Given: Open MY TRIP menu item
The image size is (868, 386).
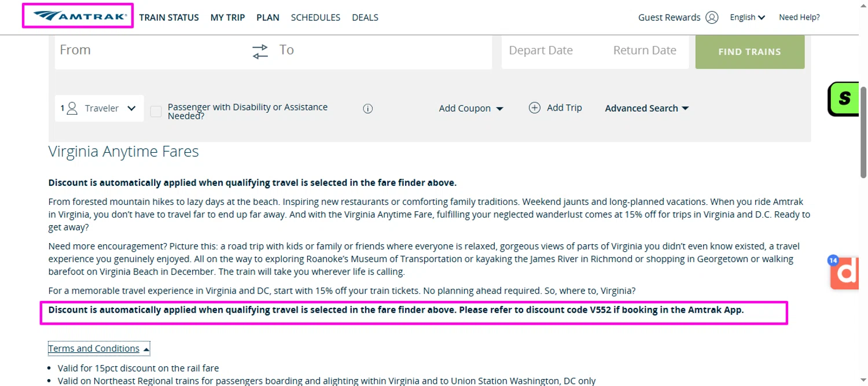Looking at the screenshot, I should pos(227,17).
